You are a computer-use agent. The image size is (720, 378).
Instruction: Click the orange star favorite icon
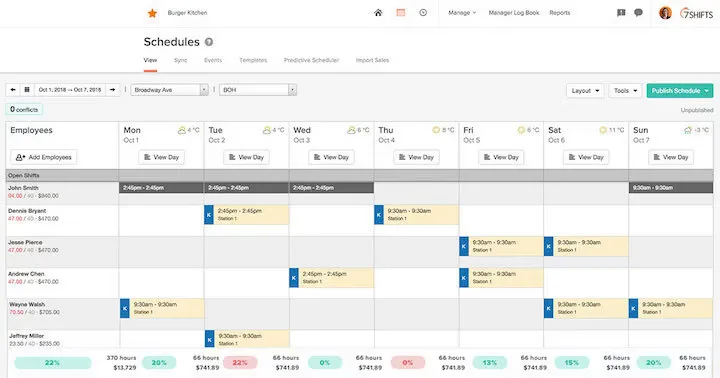pyautogui.click(x=152, y=13)
